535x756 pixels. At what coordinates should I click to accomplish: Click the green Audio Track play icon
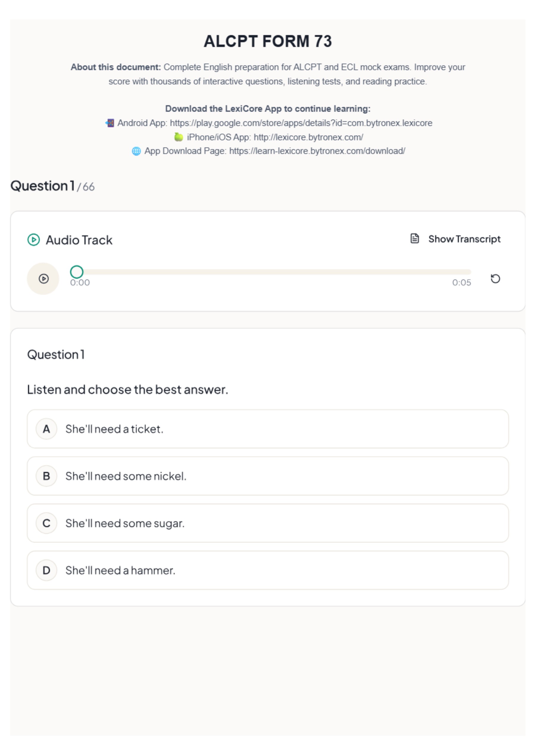click(x=34, y=240)
